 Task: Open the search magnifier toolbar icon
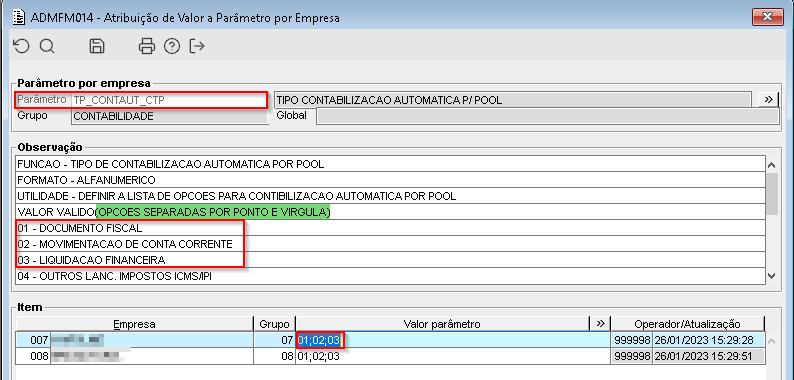point(47,46)
